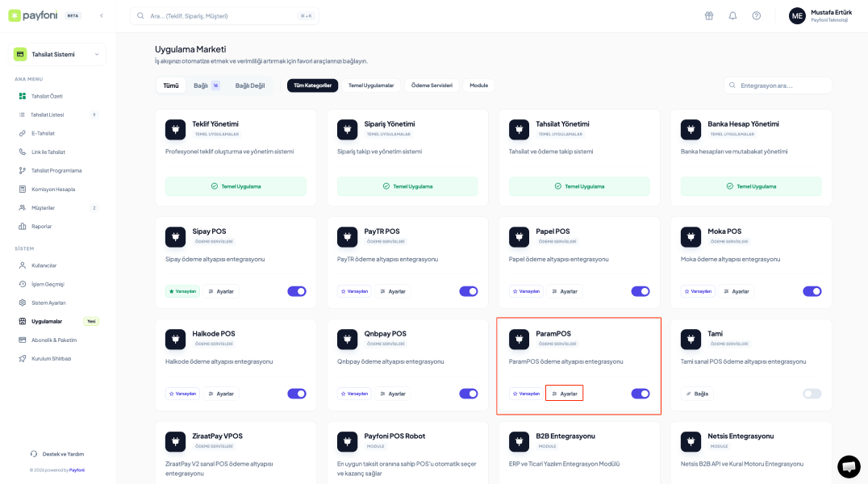Open Raporlar from the sidebar
The width and height of the screenshot is (868, 484).
click(41, 226)
